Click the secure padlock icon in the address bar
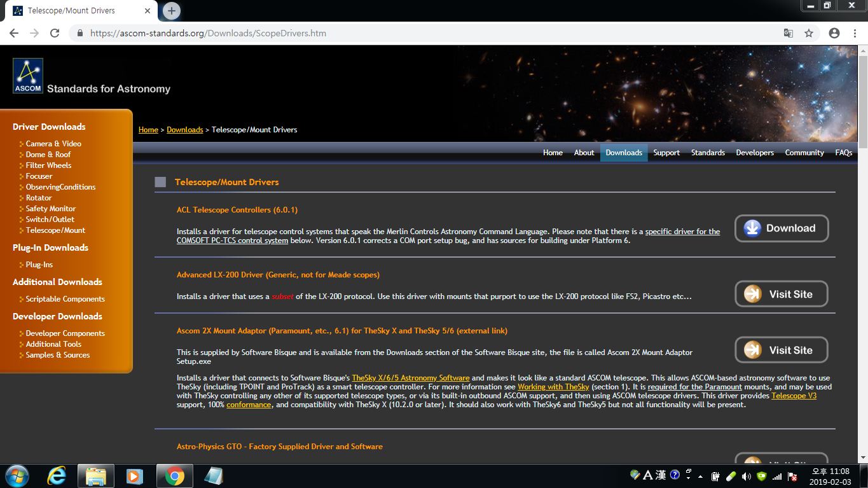868x488 pixels. coord(80,33)
